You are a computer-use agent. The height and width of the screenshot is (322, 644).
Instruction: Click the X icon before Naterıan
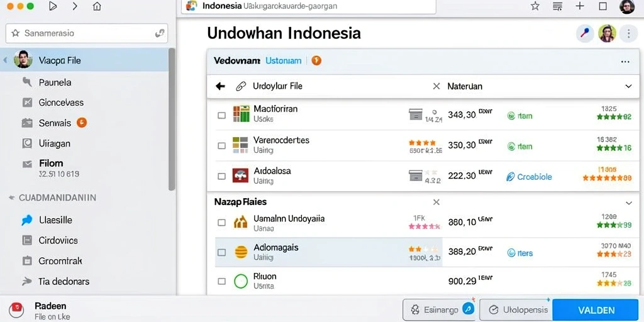[x=436, y=86]
